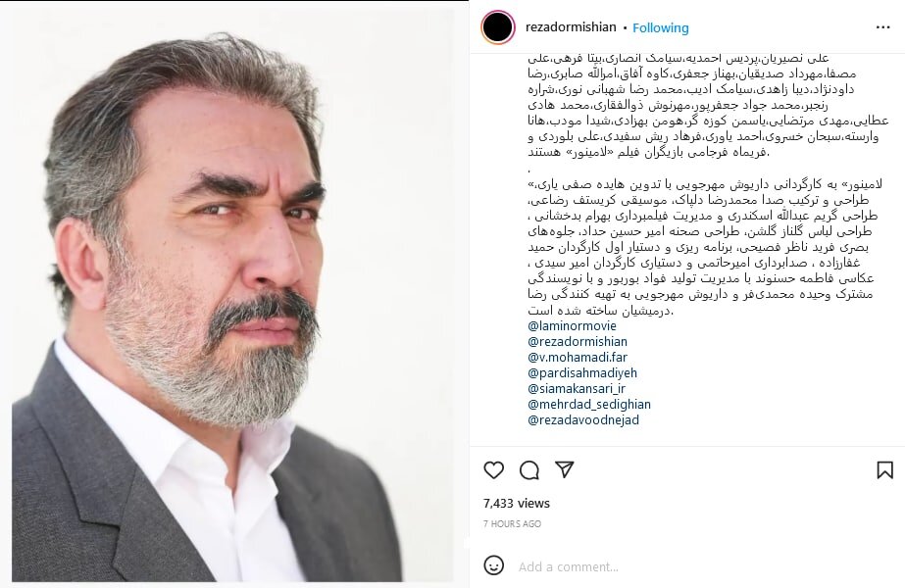
Task: Click rezadormishian profile avatar
Action: pyautogui.click(x=498, y=27)
